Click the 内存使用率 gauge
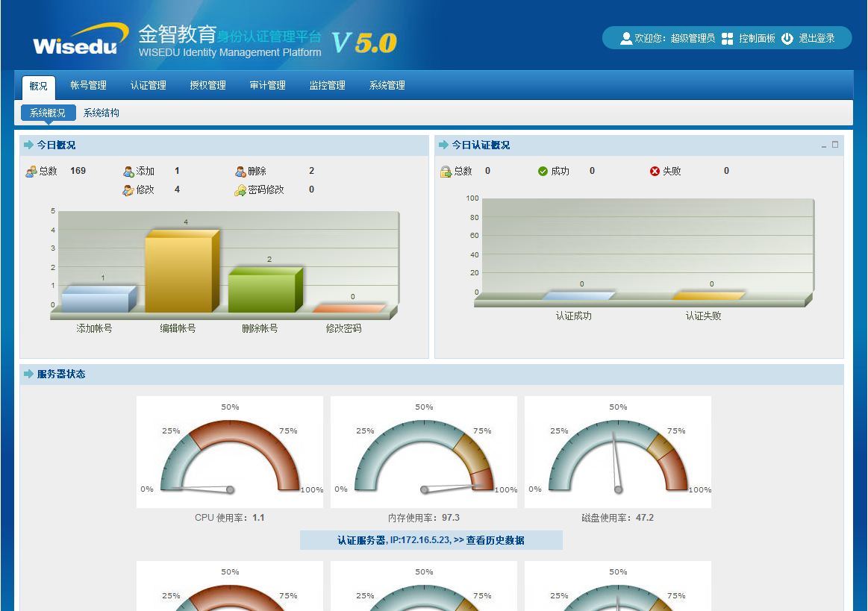 click(x=424, y=452)
